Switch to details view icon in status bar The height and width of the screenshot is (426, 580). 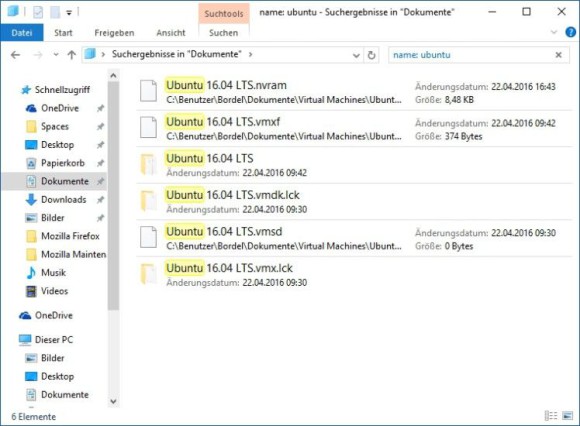551,416
